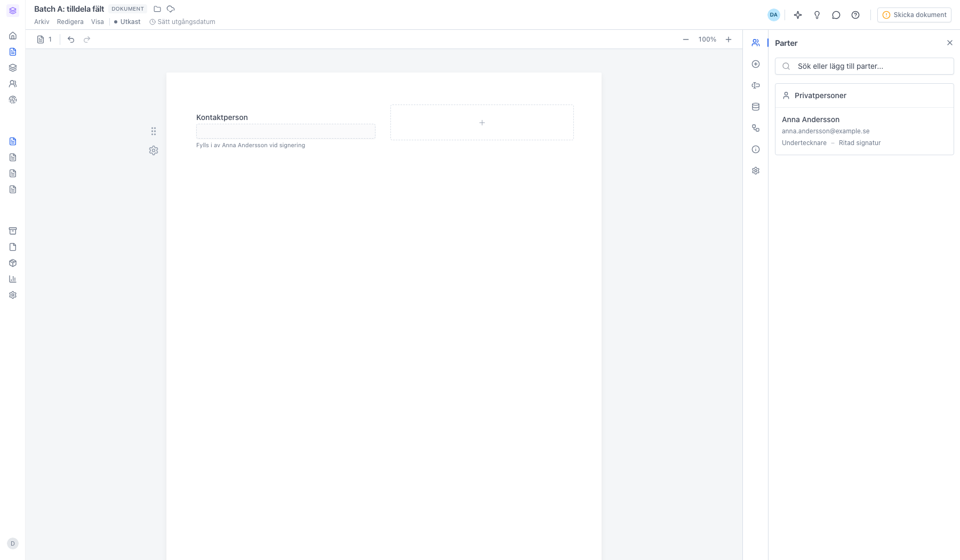Open the database icon in the right rail
The height and width of the screenshot is (560, 960).
coord(756,107)
